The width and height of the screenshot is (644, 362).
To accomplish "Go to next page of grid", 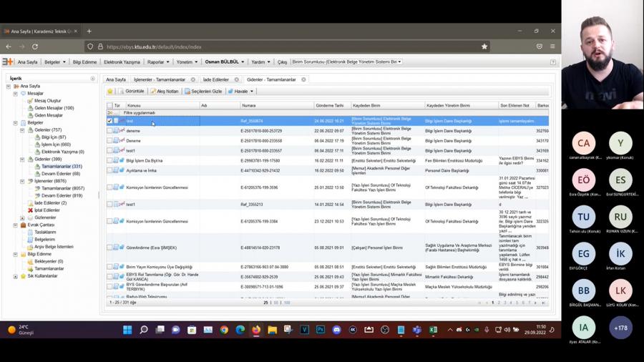I will (x=535, y=303).
